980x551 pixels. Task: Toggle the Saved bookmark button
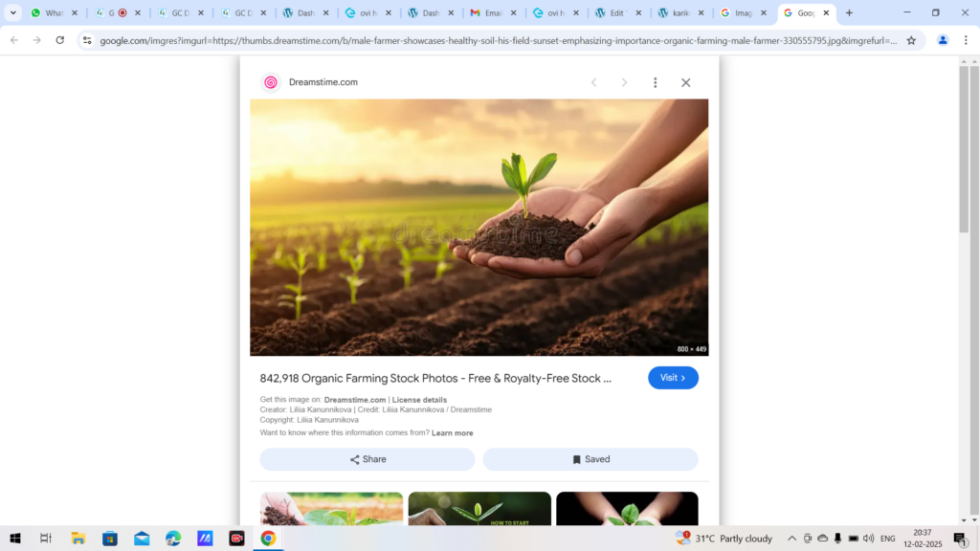pos(590,459)
